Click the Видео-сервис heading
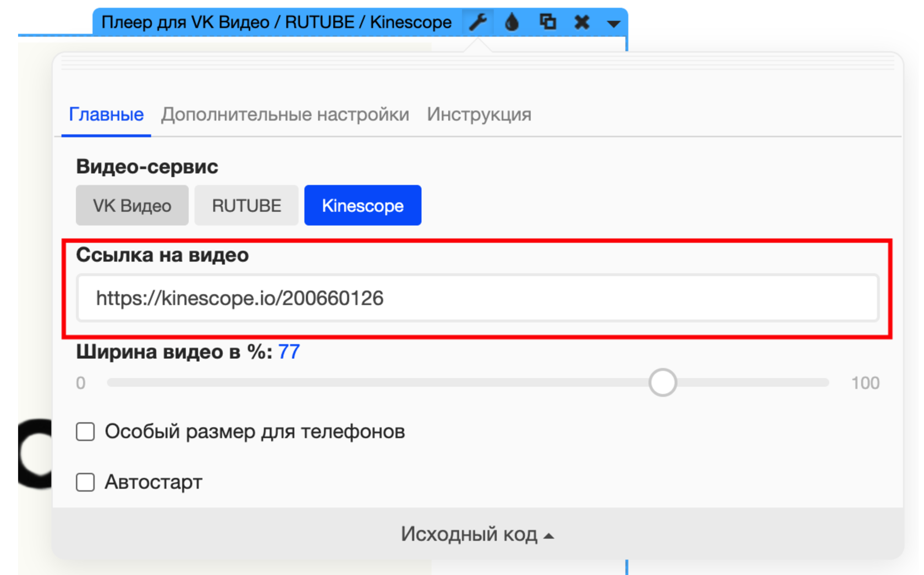Image resolution: width=924 pixels, height=575 pixels. pos(147,166)
